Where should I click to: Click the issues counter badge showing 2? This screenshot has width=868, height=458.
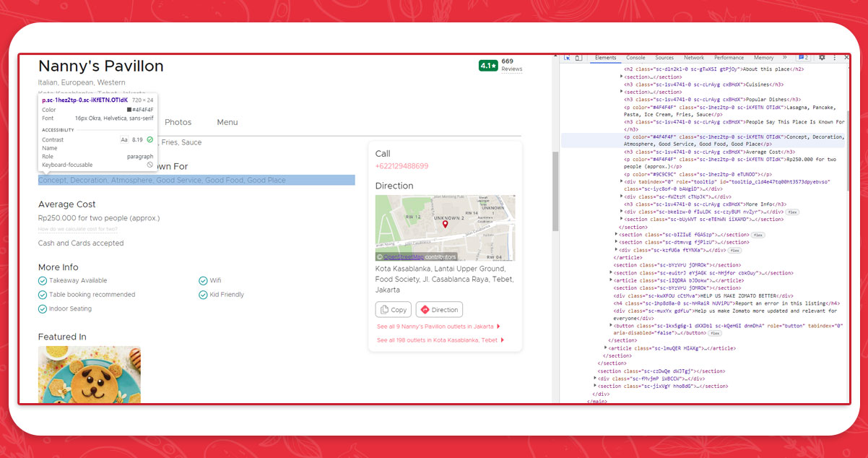coord(802,58)
